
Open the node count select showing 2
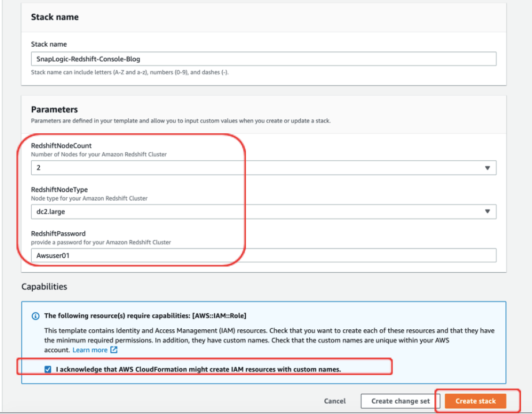pos(264,168)
